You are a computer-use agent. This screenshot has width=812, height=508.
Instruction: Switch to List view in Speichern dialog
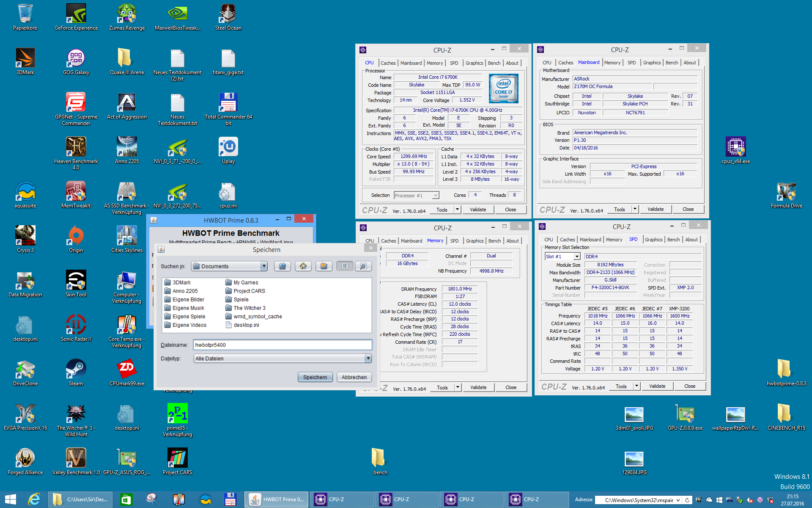click(x=345, y=266)
